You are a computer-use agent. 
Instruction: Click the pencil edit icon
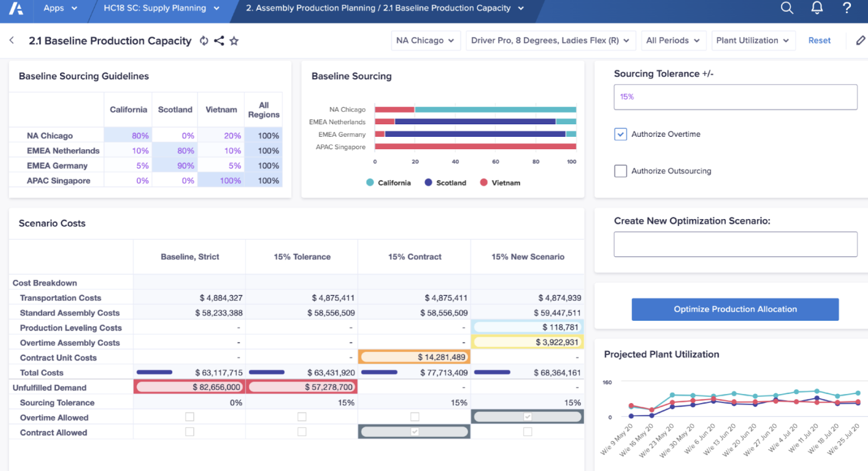point(860,41)
